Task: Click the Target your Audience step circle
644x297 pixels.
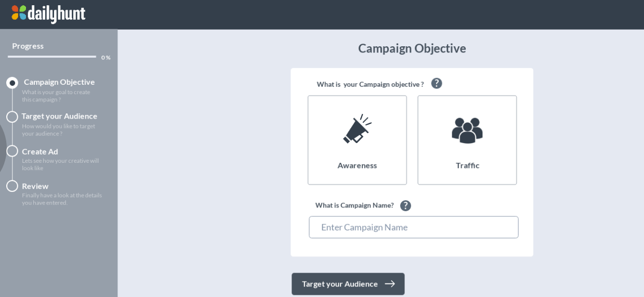Action: [12, 117]
